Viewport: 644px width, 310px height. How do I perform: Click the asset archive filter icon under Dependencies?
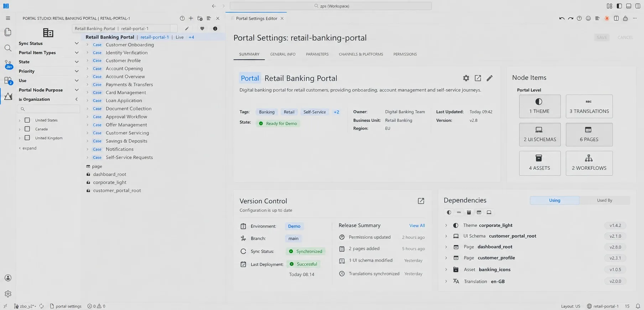469,212
